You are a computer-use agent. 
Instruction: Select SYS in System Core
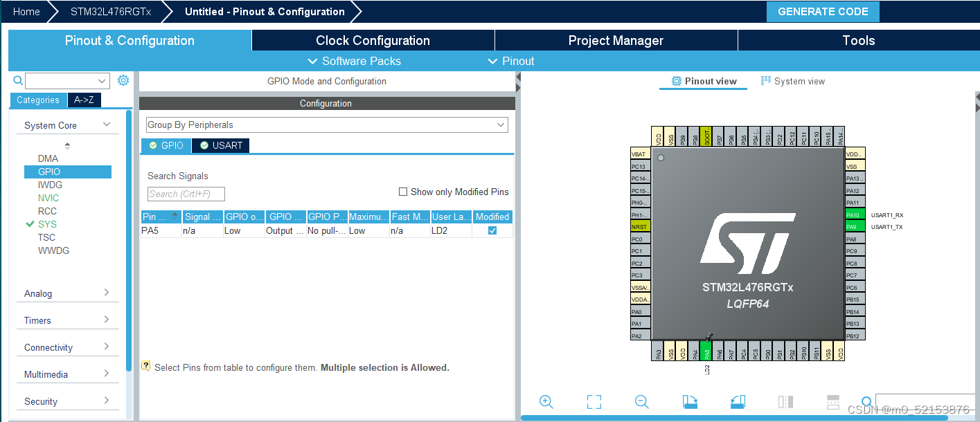(x=48, y=224)
